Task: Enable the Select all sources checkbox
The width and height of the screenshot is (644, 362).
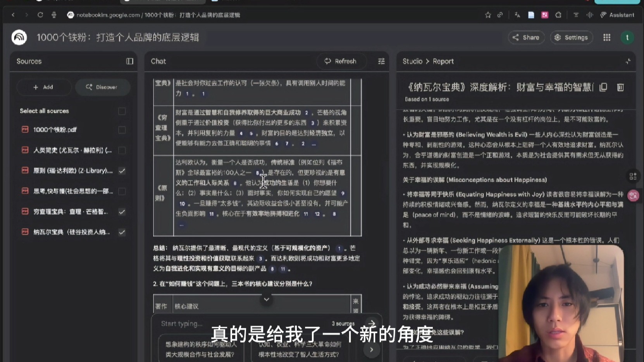Action: coord(122,111)
